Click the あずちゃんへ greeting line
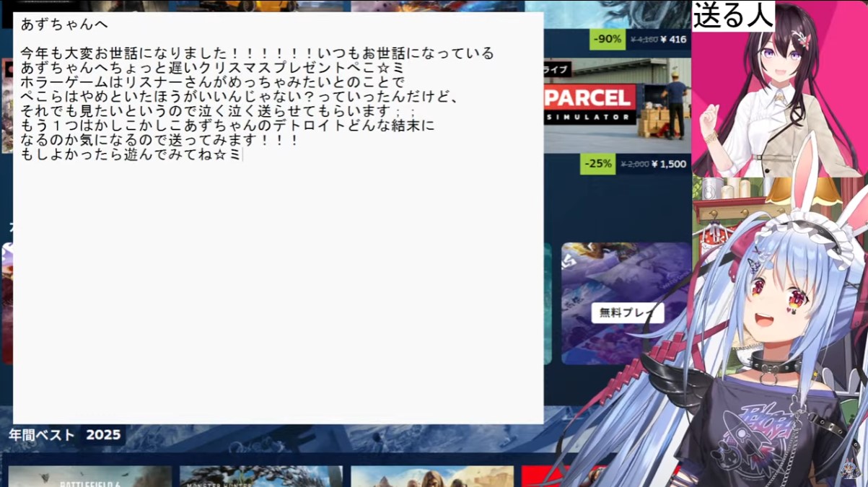 coord(65,25)
